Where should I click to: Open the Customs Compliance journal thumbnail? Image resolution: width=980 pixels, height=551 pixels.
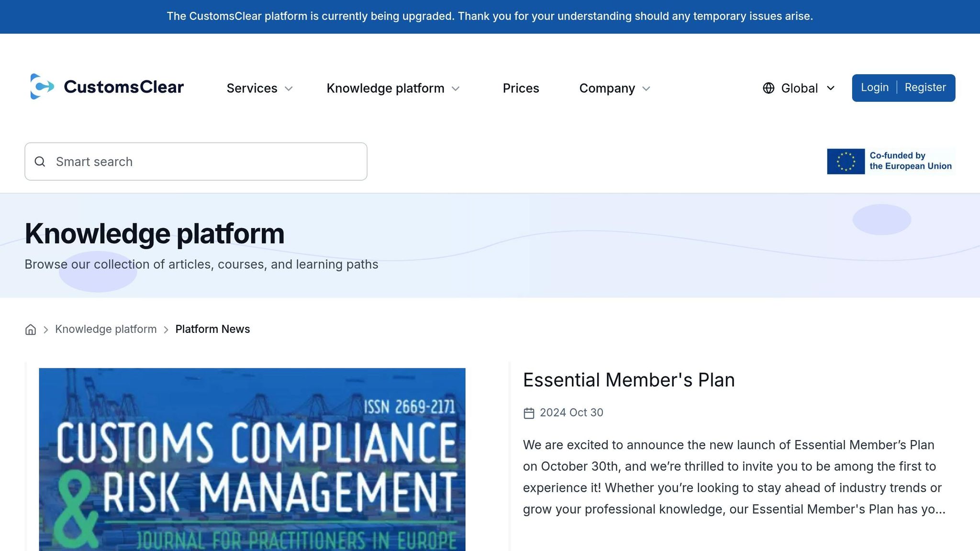click(x=252, y=459)
